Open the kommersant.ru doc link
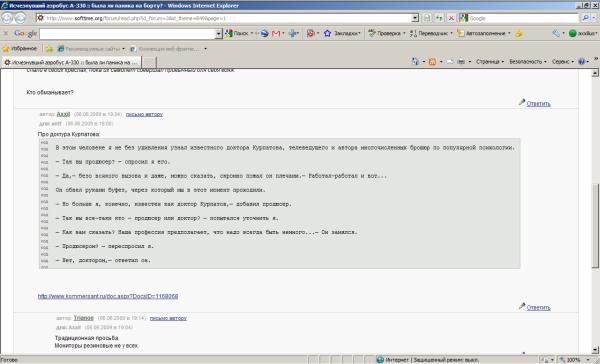This screenshot has width=600, height=364. tap(108, 296)
